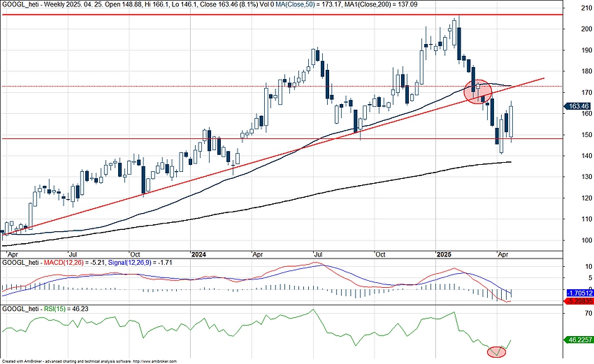Click the 150 price axis label
This screenshot has height=364, width=594.
(586, 134)
